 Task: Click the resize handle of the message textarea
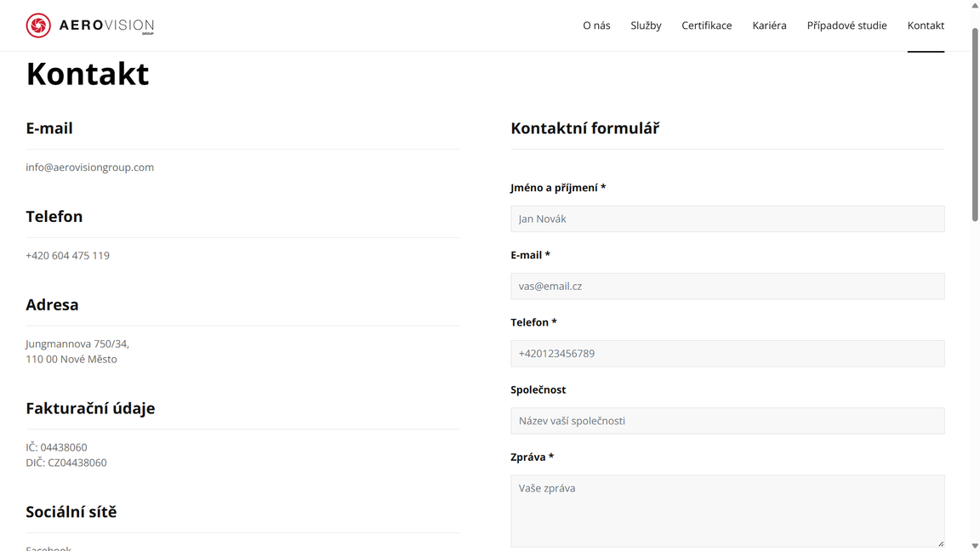click(x=939, y=542)
